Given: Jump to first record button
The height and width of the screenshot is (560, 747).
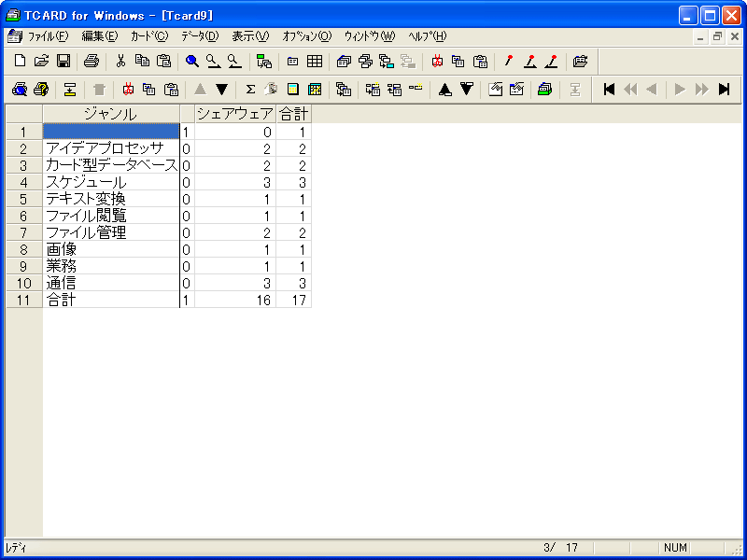Looking at the screenshot, I should pyautogui.click(x=609, y=90).
